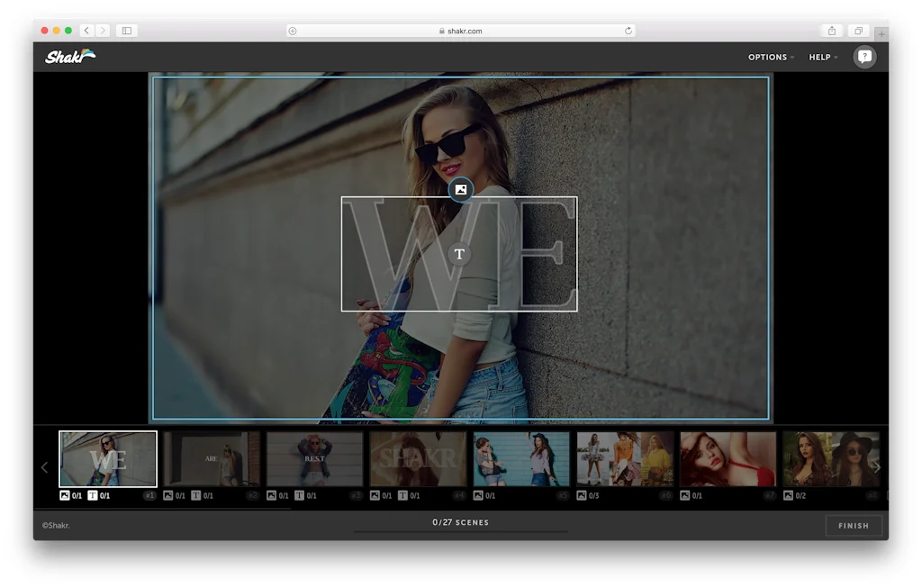Go back with the left filmstrip chevron

click(44, 466)
